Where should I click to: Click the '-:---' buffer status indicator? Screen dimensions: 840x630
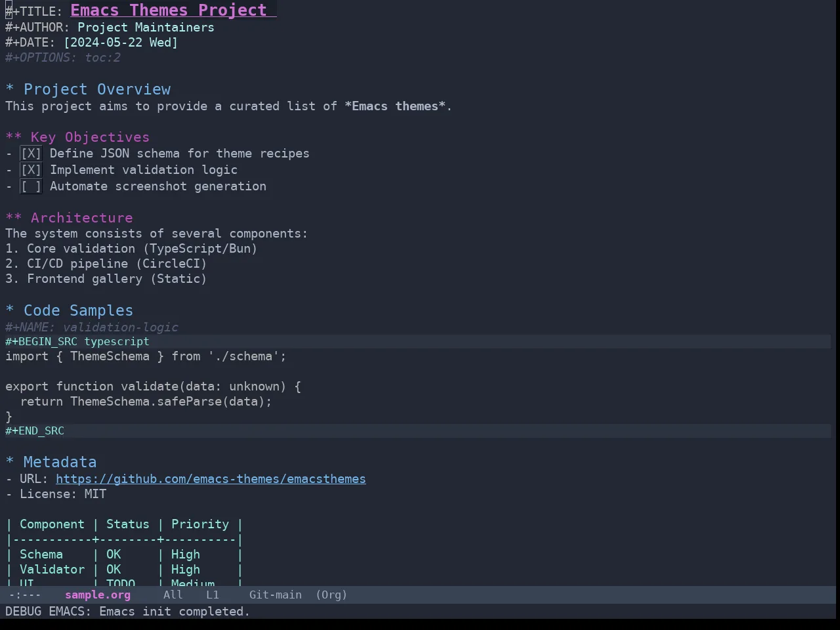tap(25, 595)
